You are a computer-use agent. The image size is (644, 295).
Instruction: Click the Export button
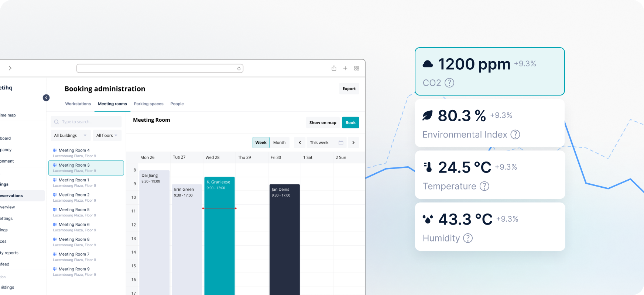[349, 89]
